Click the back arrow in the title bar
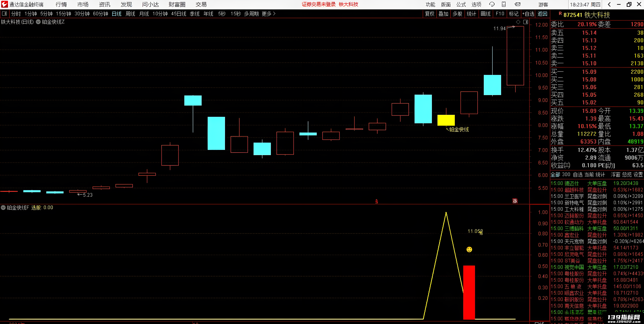The width and height of the screenshot is (644, 324). pyautogui.click(x=609, y=4)
